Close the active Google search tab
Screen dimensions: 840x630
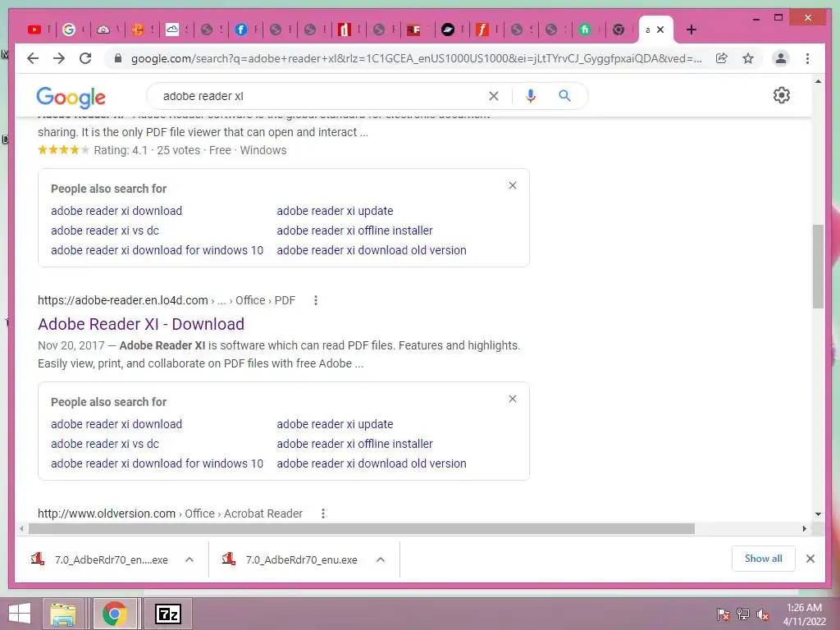[660, 30]
